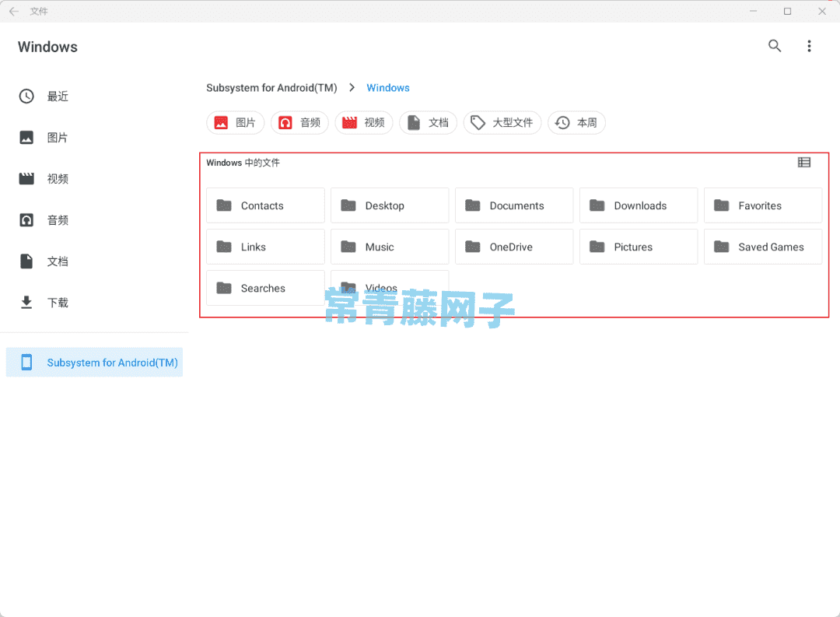This screenshot has width=840, height=617.
Task: Filter by 大型文件 chip
Action: point(502,123)
